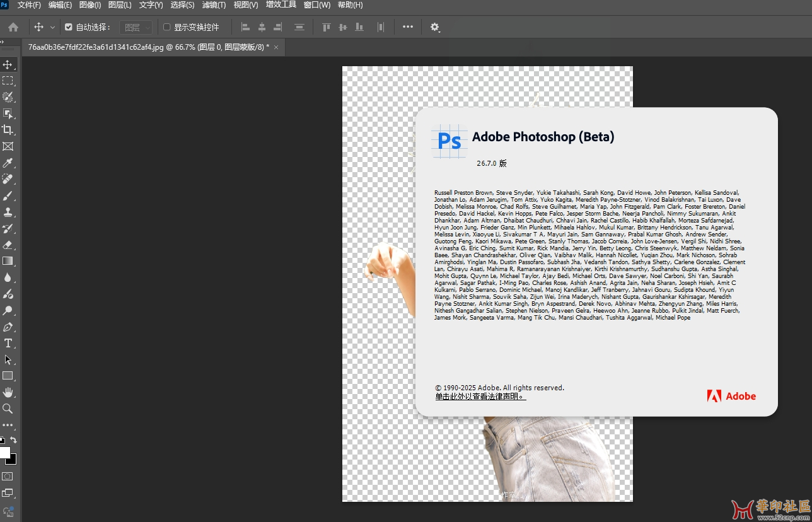The image size is (812, 522).
Task: Select the Rectangular Marquee tool
Action: 8,81
